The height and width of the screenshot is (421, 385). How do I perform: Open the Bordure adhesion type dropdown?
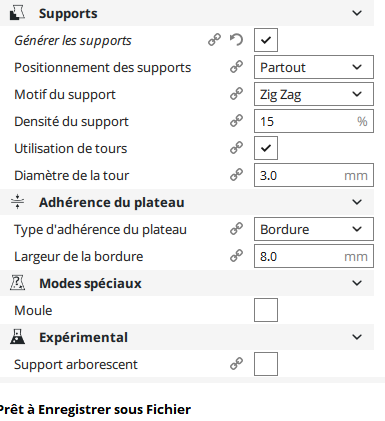tap(314, 229)
